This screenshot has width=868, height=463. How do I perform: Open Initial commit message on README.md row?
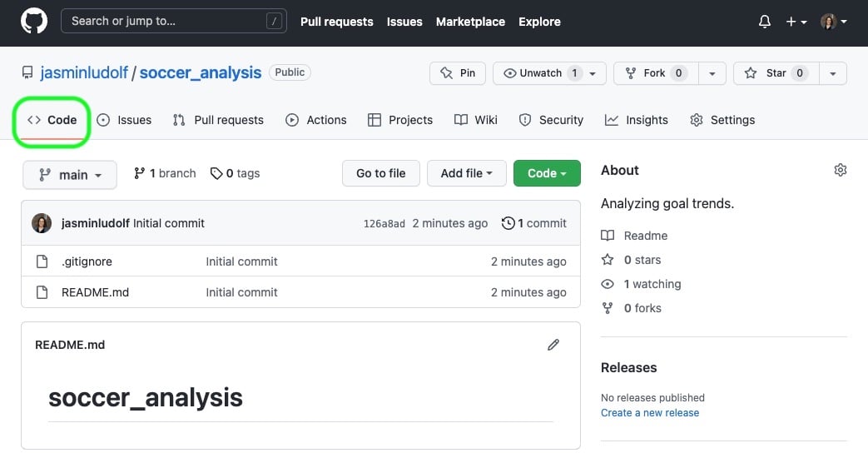click(x=241, y=292)
